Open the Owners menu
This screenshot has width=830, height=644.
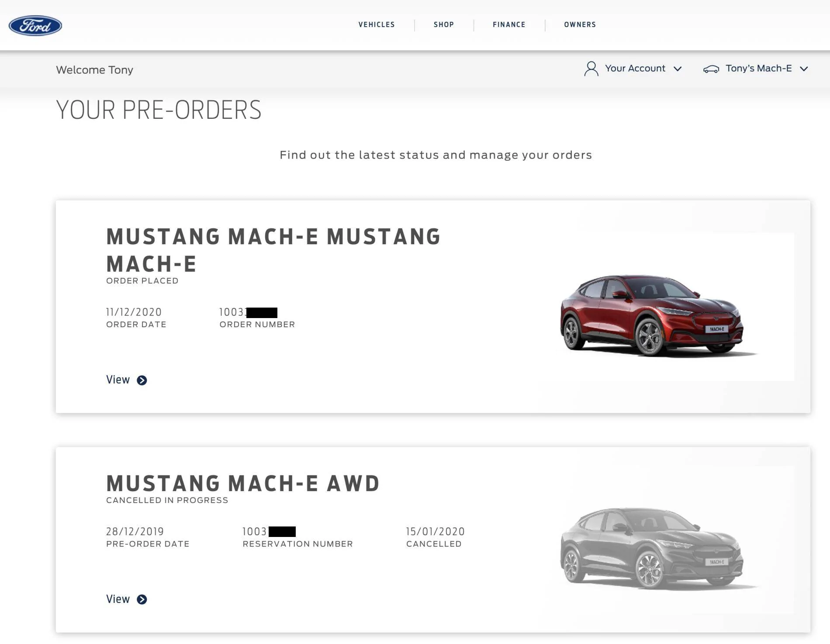tap(580, 25)
